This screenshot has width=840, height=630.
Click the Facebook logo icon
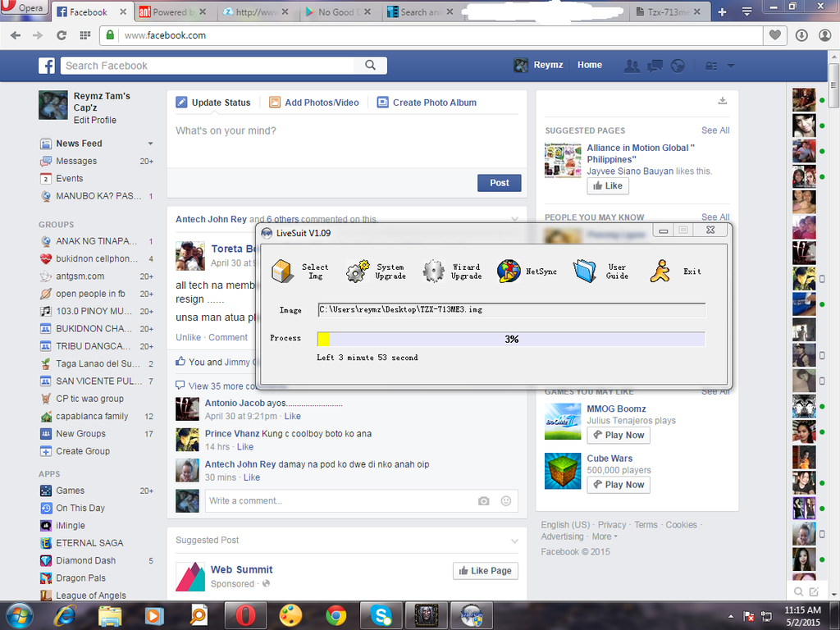click(x=47, y=66)
